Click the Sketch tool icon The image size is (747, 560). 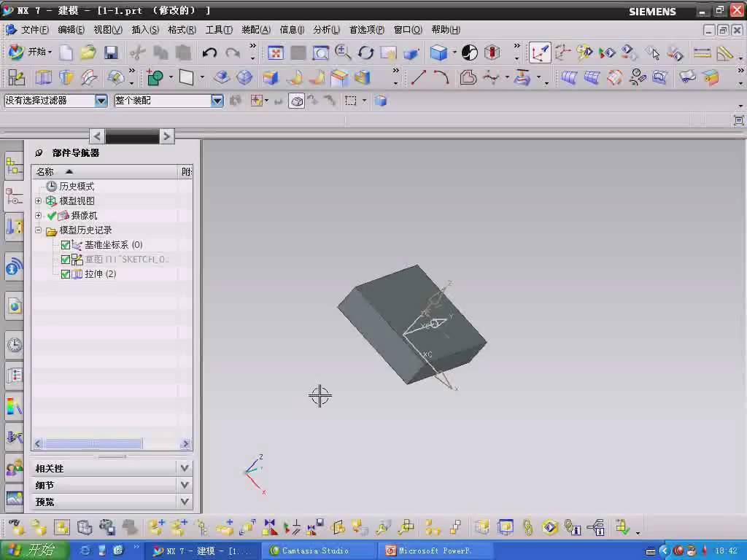(x=16, y=77)
